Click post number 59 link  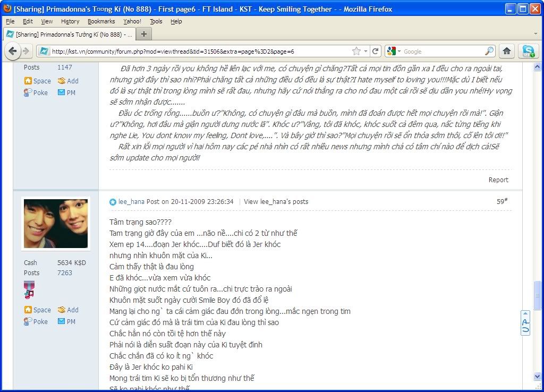pyautogui.click(x=502, y=201)
